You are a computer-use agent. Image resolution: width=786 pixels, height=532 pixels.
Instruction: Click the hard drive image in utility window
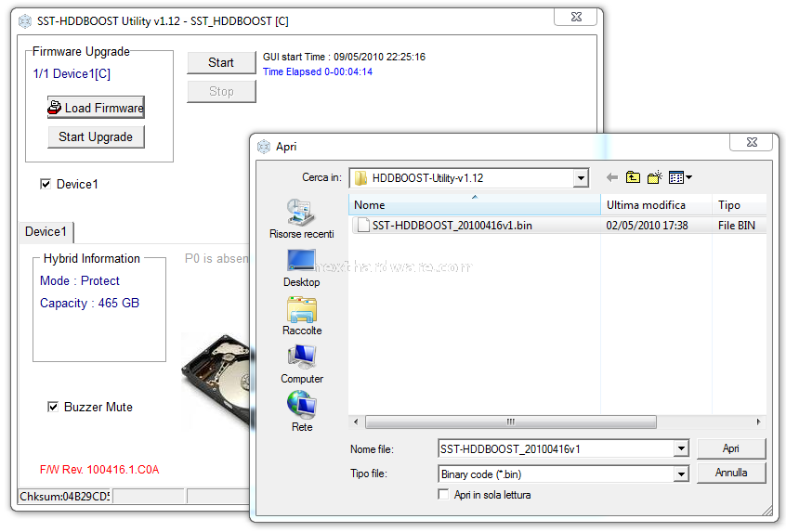(x=216, y=380)
